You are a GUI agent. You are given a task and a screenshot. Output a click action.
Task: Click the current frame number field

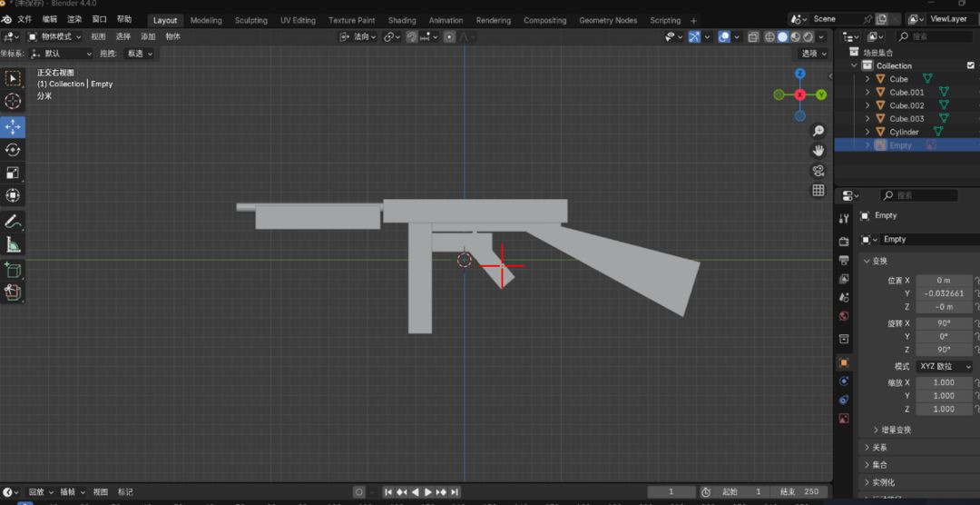[x=671, y=492]
